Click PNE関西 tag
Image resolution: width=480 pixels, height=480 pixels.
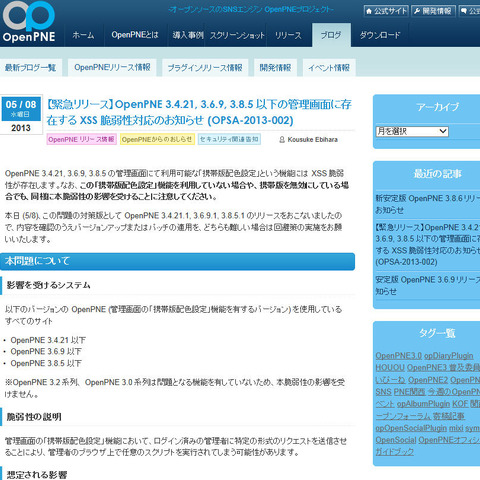click(x=410, y=392)
